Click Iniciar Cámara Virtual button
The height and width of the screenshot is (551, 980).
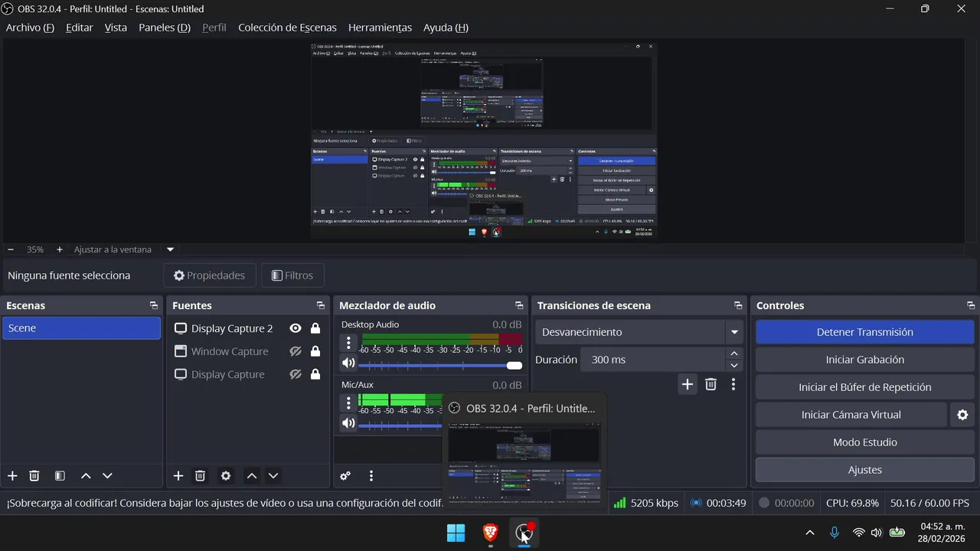tap(851, 415)
